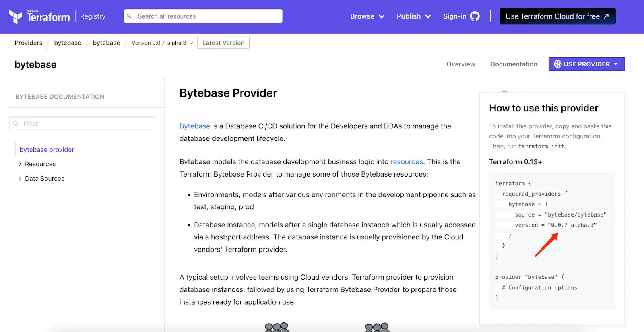Go to Providers breadcrumb
Screen dimensions: 644x332
click(x=28, y=43)
